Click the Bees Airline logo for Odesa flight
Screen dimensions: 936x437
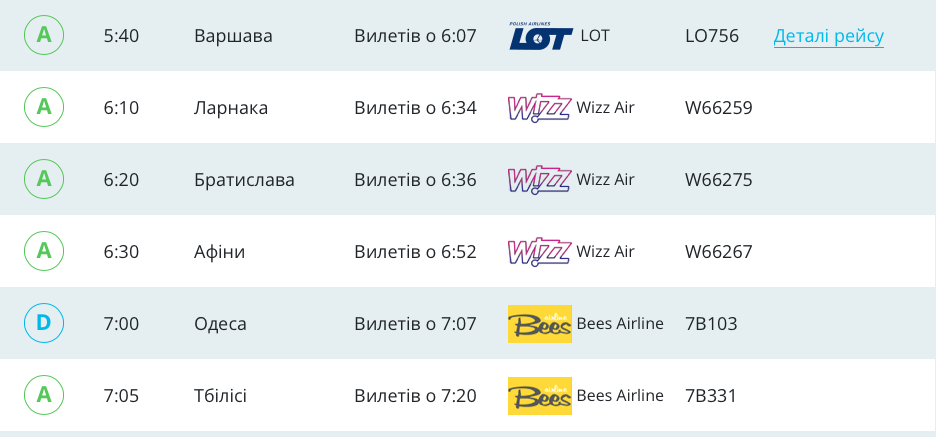coord(539,324)
